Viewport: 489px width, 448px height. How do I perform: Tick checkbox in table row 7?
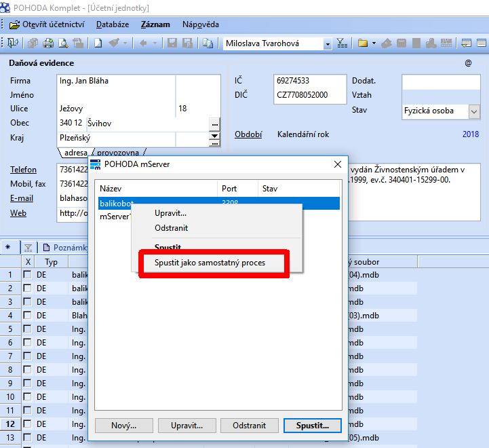point(27,356)
